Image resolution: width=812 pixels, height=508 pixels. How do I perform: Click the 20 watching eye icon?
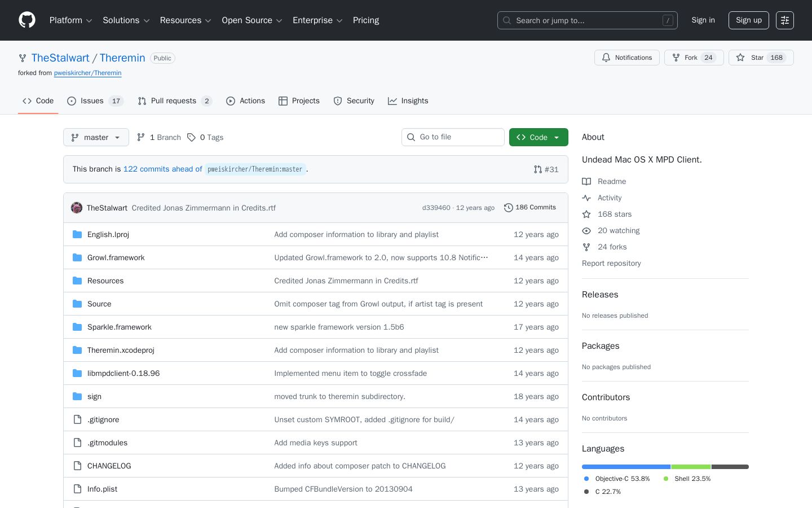click(x=586, y=231)
